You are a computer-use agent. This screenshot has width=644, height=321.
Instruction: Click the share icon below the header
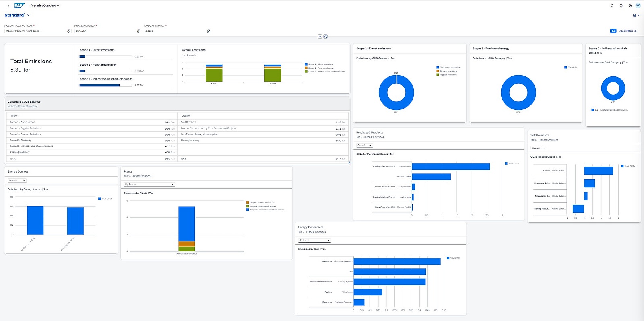(x=635, y=16)
